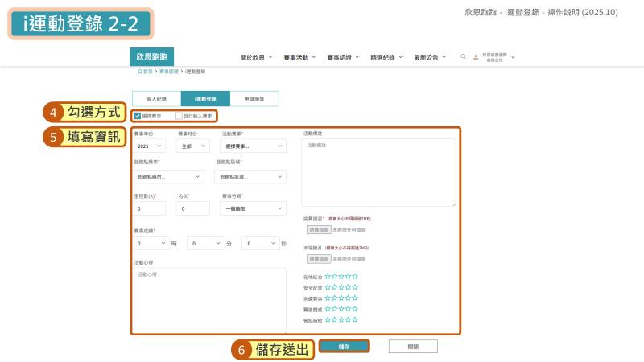The width and height of the screenshot is (644, 362).
Task: Click the 儲存 save button
Action: click(344, 346)
